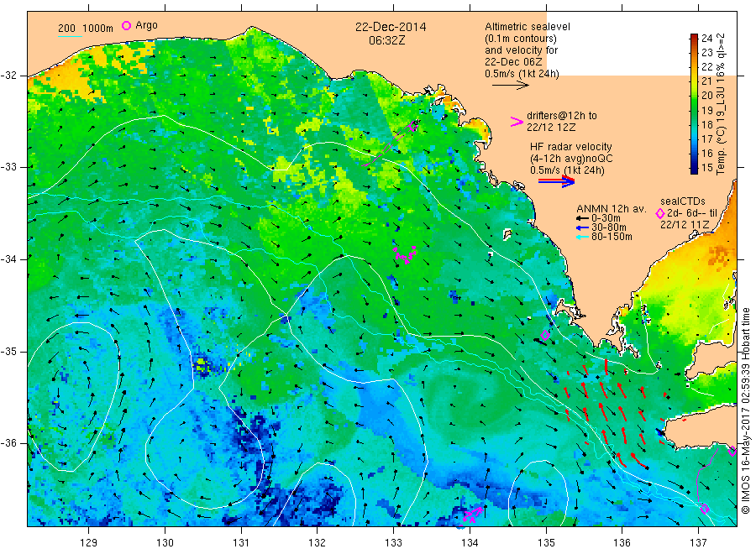
Task: Click the sealCTDs legend label
Action: [x=682, y=201]
